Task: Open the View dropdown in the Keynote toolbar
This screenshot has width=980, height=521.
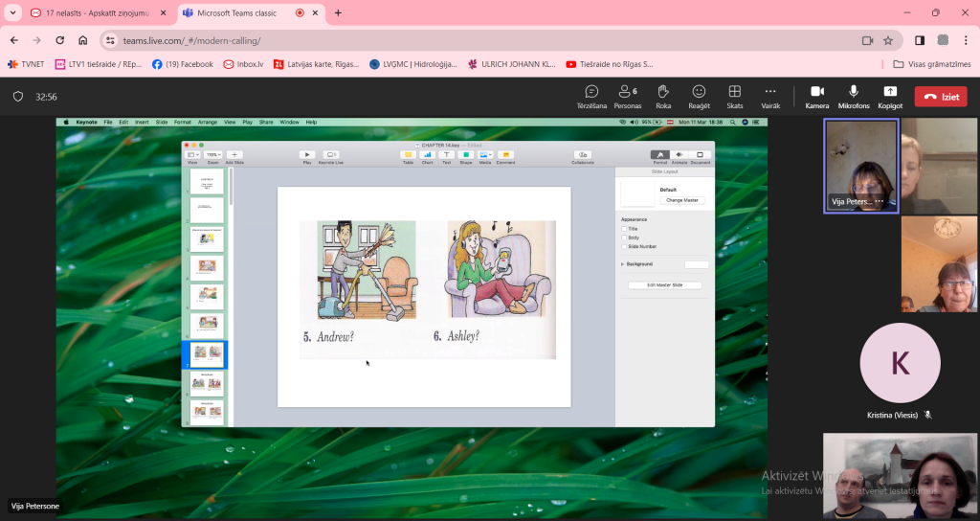Action: (192, 155)
